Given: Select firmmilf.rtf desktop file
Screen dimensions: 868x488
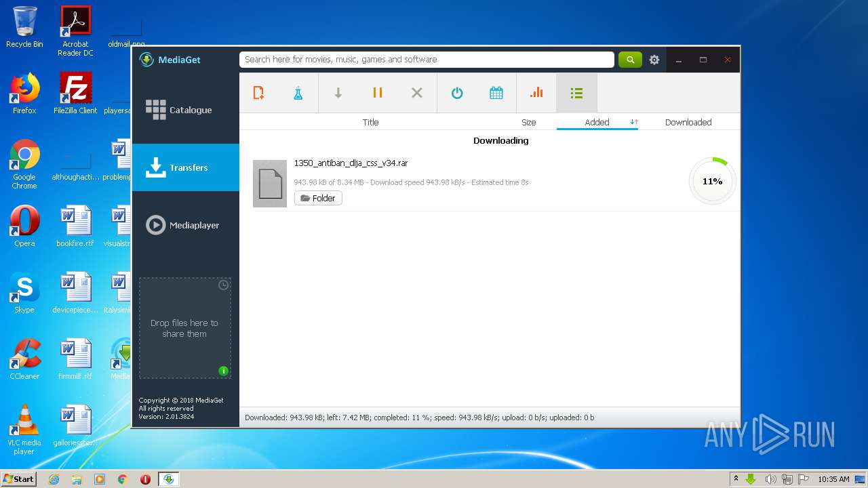Looking at the screenshot, I should click(75, 359).
